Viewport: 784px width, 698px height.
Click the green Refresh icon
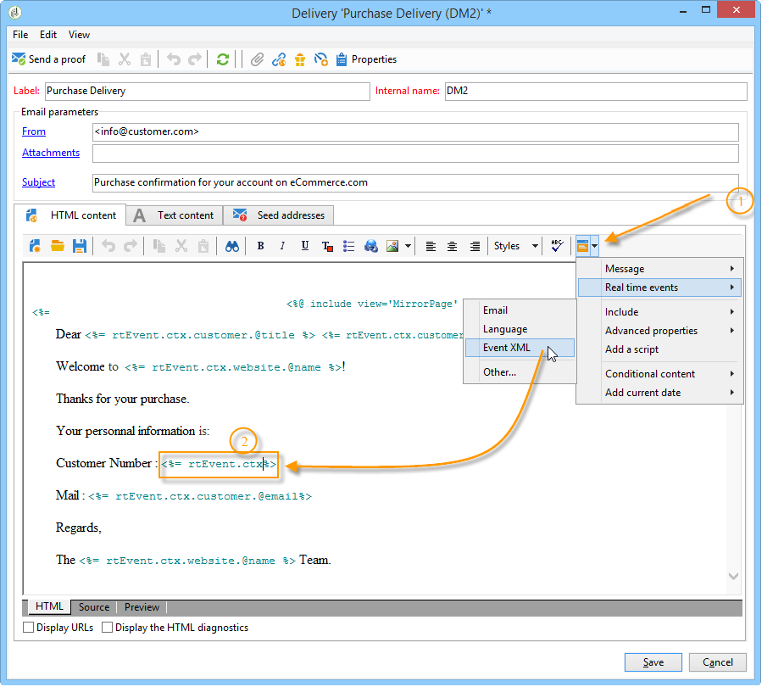pyautogui.click(x=223, y=59)
